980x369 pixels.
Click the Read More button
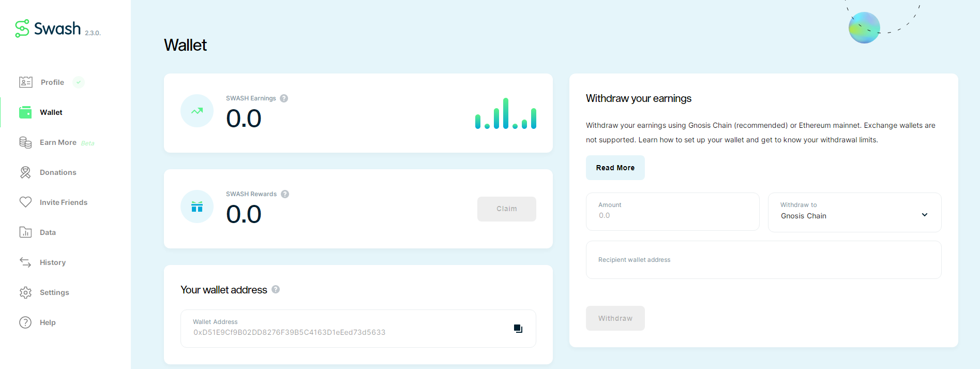pos(615,168)
